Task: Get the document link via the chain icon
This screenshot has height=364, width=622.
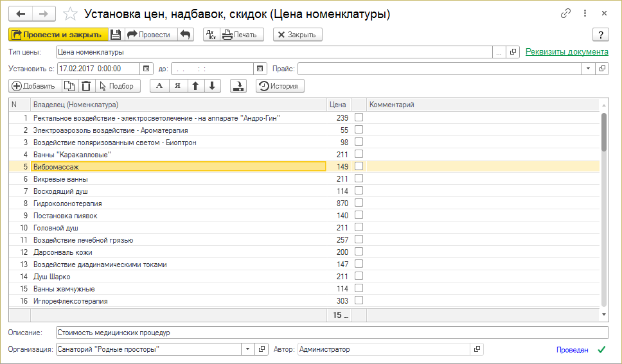Action: 566,13
